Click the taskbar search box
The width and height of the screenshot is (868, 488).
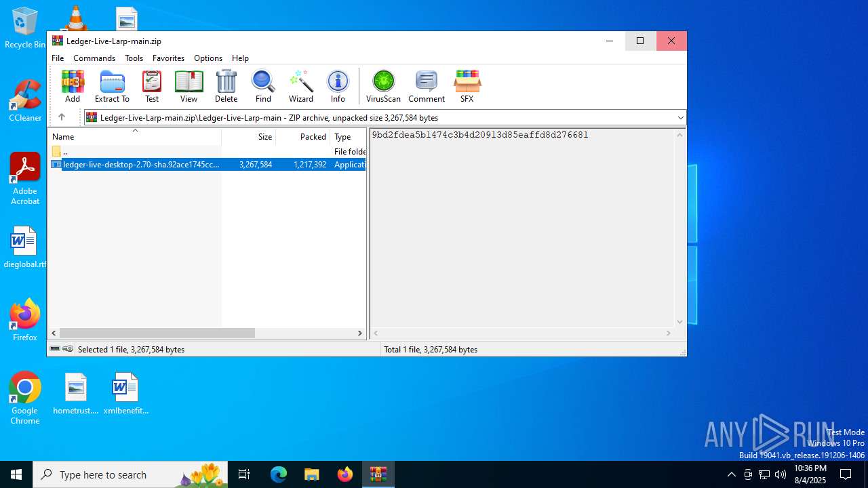(130, 474)
